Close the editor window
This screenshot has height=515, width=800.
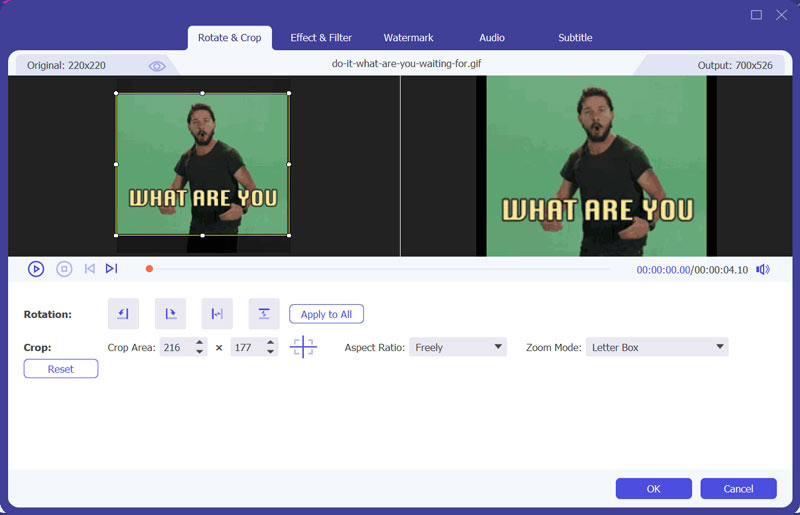pyautogui.click(x=781, y=15)
